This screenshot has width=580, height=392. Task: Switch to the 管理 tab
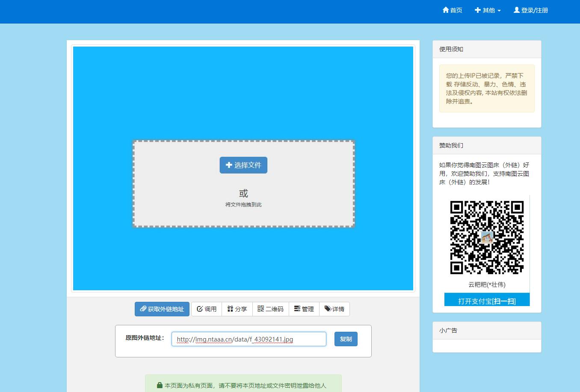304,309
